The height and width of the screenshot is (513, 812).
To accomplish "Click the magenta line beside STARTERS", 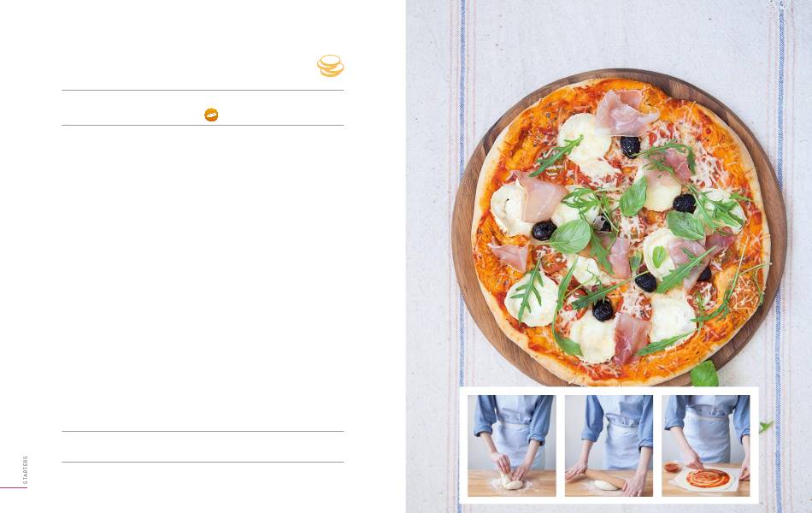I will 14,487.
